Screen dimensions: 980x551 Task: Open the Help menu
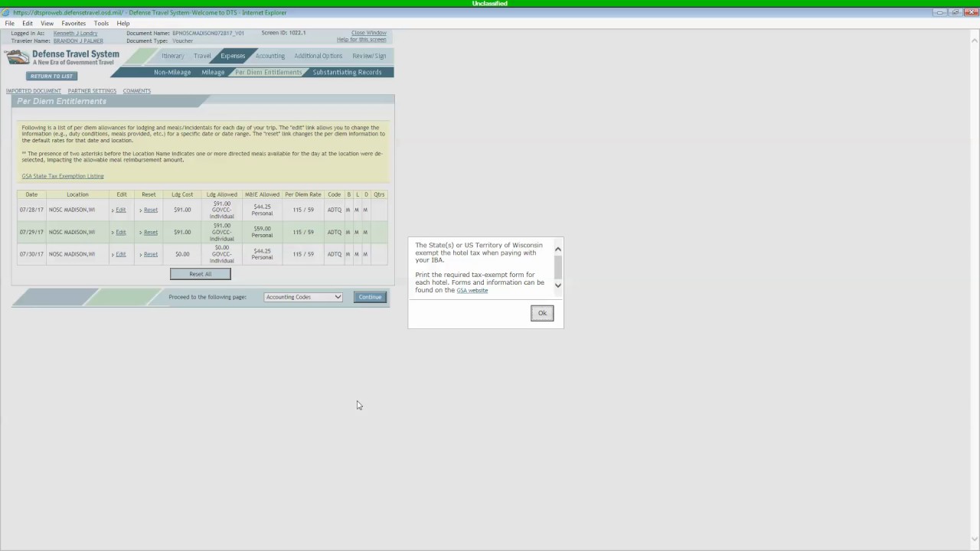point(123,23)
